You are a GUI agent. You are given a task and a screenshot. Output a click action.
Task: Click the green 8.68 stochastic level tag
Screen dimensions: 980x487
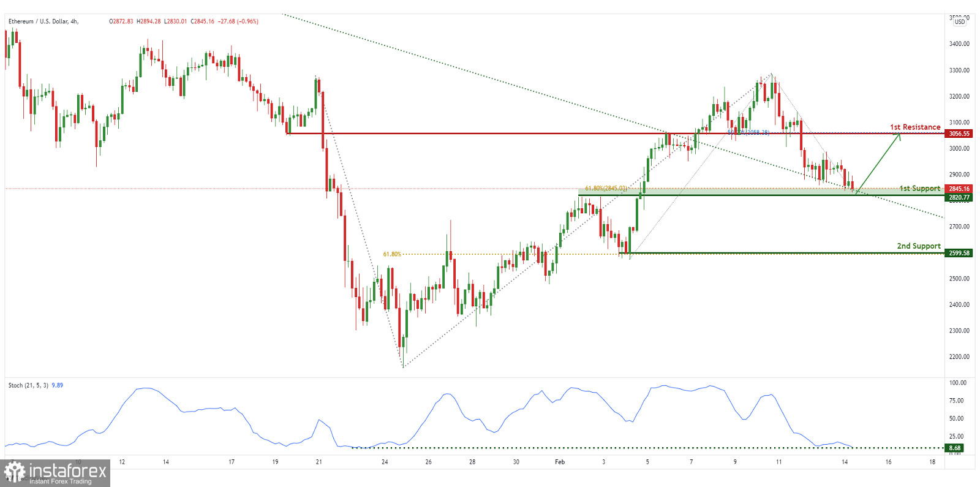click(x=954, y=448)
